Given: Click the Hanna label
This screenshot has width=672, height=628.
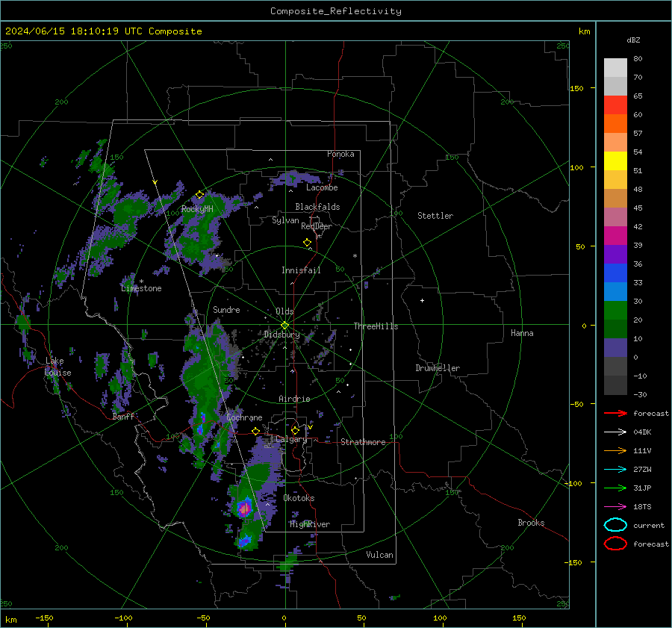Looking at the screenshot, I should tap(522, 333).
